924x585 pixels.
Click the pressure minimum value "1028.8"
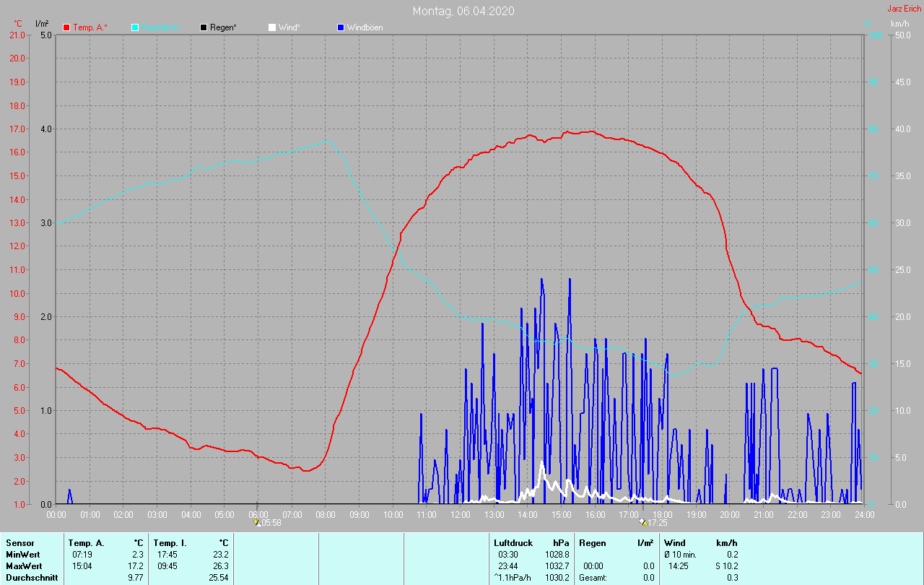pos(557,554)
